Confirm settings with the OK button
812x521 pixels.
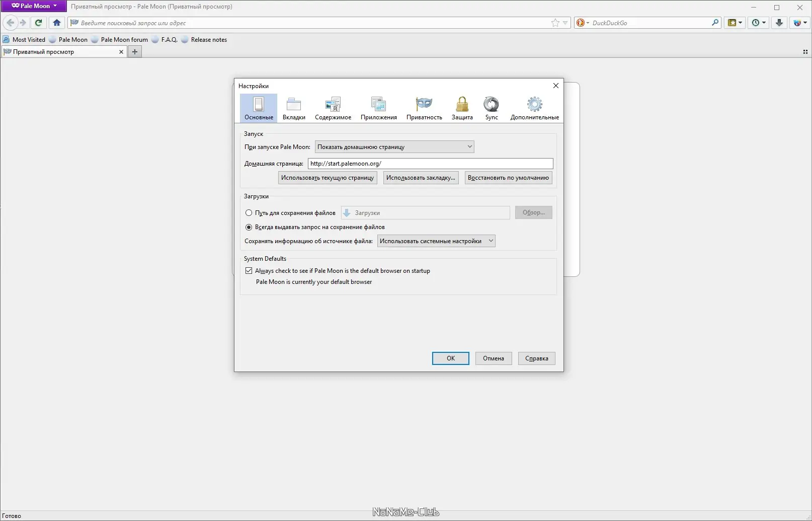tap(451, 358)
